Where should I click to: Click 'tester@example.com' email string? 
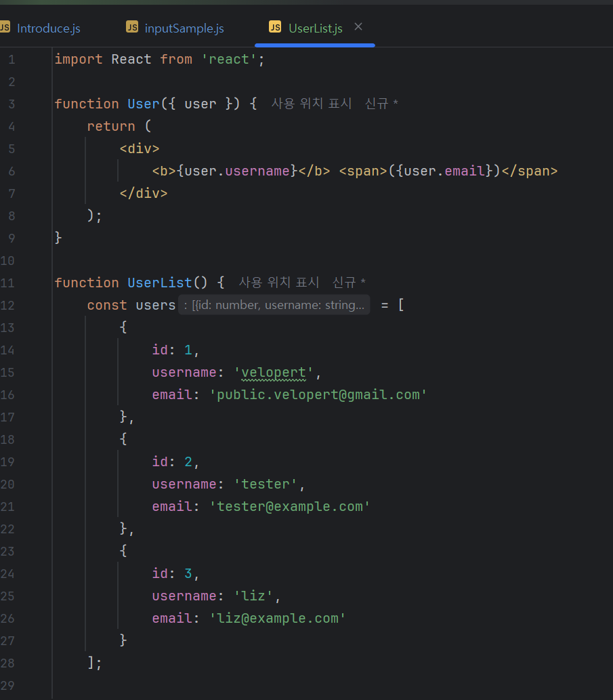coord(289,506)
